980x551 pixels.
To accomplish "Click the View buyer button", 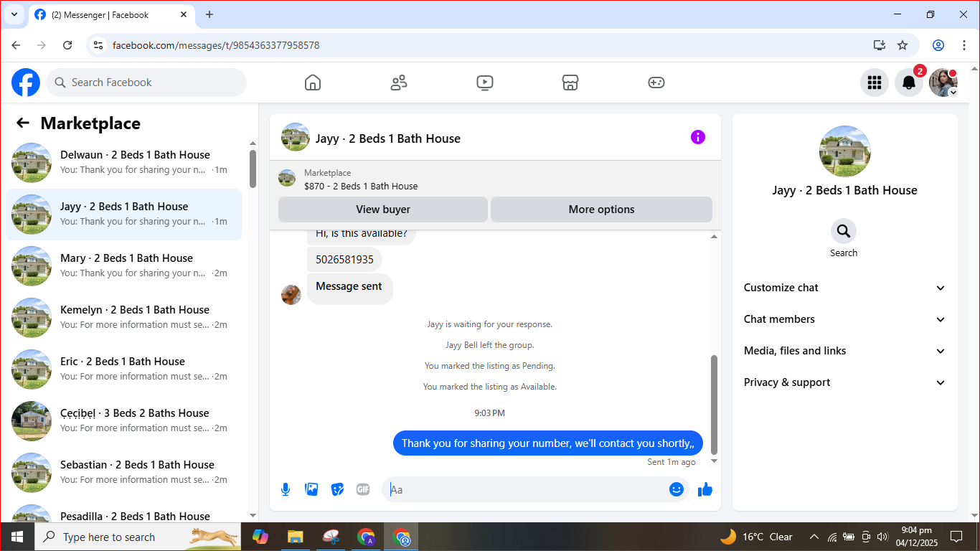I will coord(383,209).
